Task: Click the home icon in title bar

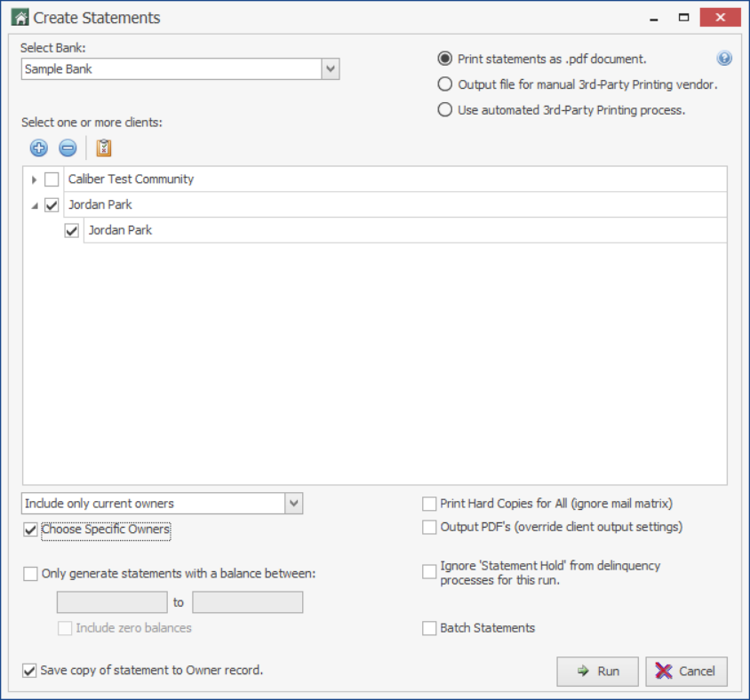Action: [x=20, y=17]
